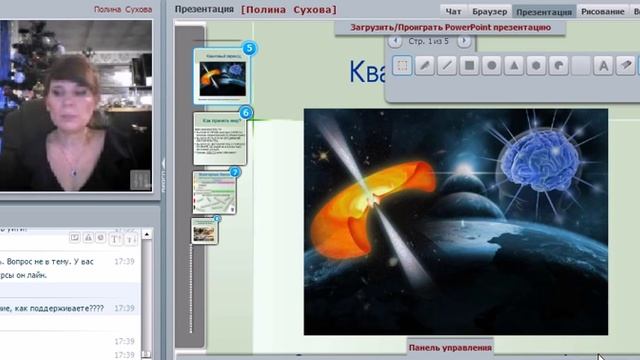Select the smallest bottom slide thumbnail
Screen dimensions: 640x360
tap(204, 231)
